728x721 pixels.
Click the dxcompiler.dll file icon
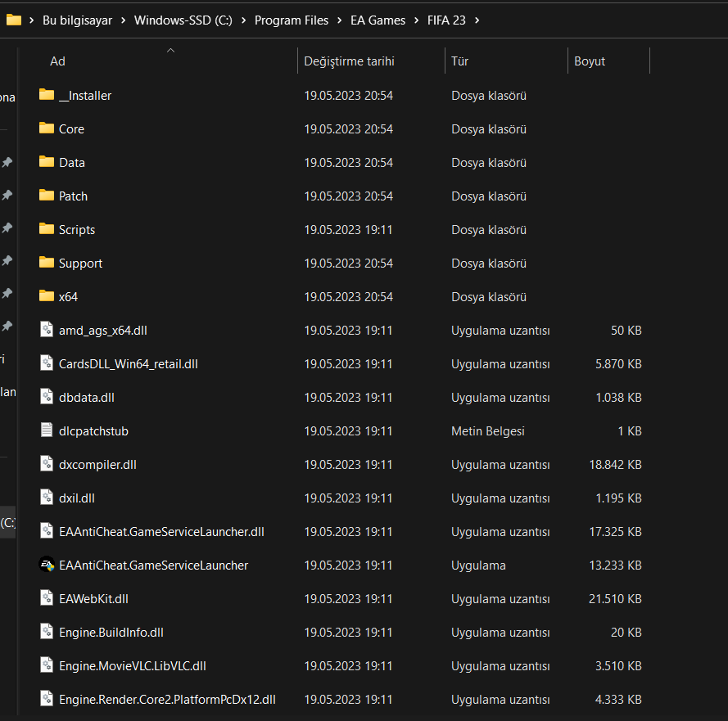click(47, 463)
